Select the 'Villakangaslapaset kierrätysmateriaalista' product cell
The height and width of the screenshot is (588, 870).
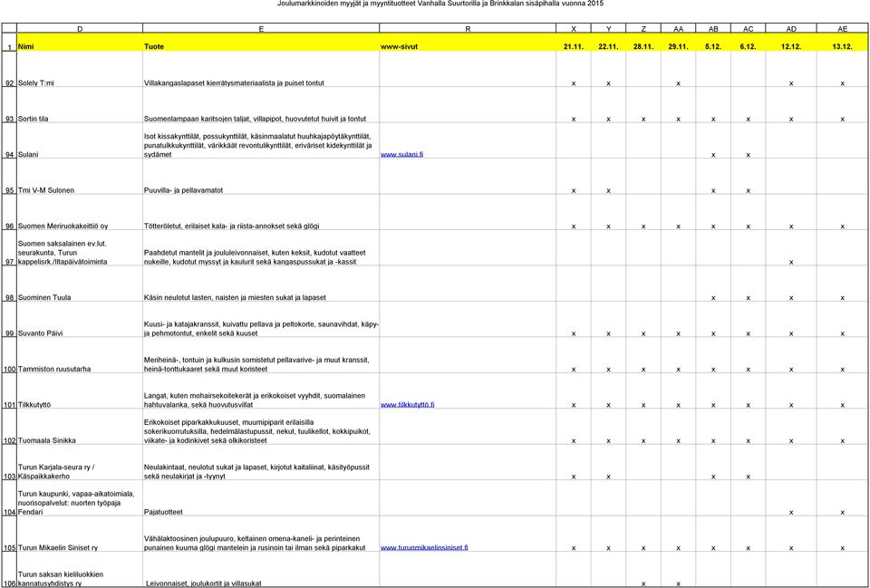point(261,70)
